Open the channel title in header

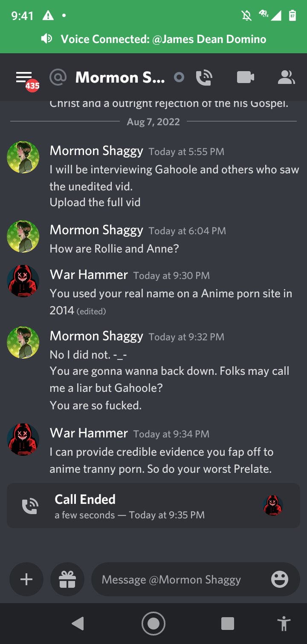[119, 78]
